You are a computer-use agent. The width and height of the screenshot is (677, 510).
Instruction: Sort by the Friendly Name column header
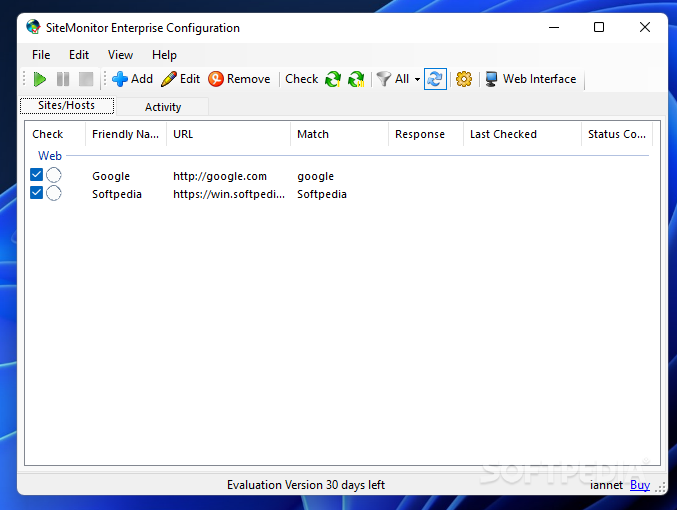pyautogui.click(x=126, y=134)
